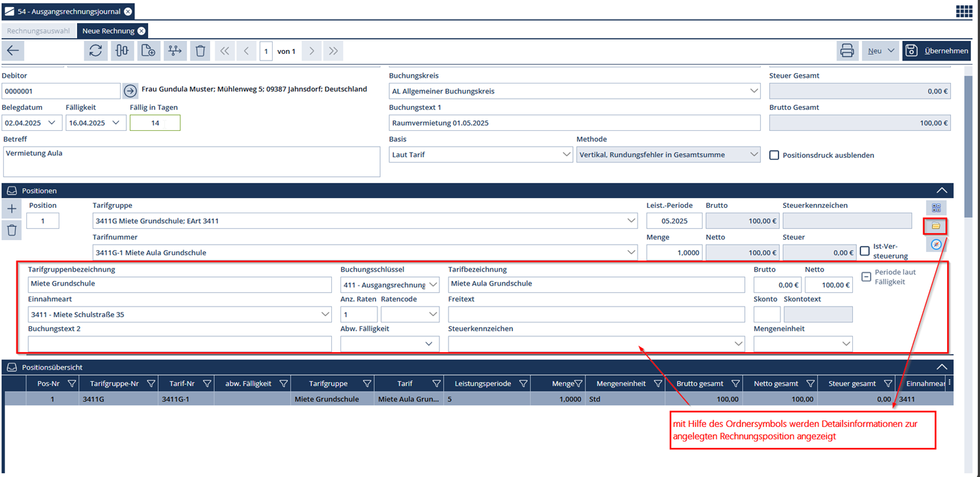The width and height of the screenshot is (980, 477).
Task: Enable Positionsdruck ausblenden checkbox
Action: tap(775, 155)
